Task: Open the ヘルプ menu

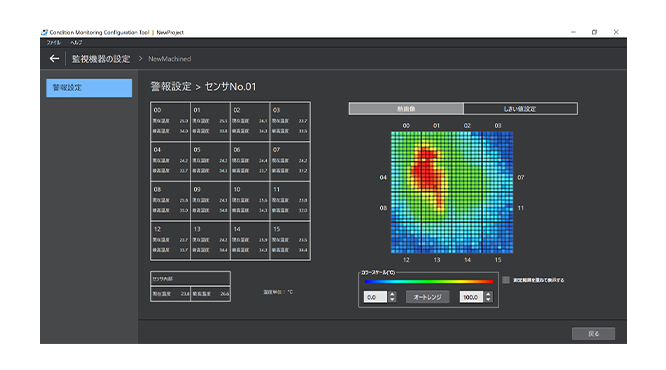Action: pos(76,42)
